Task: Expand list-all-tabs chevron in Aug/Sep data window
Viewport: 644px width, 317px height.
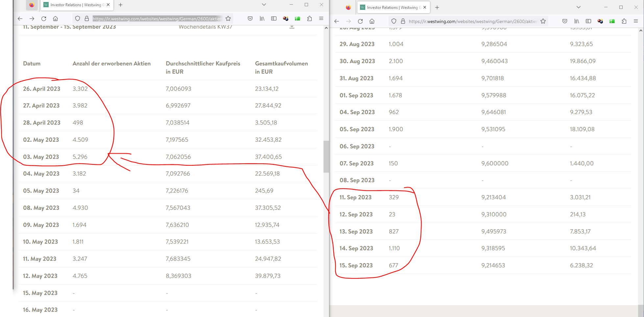Action: tap(579, 7)
